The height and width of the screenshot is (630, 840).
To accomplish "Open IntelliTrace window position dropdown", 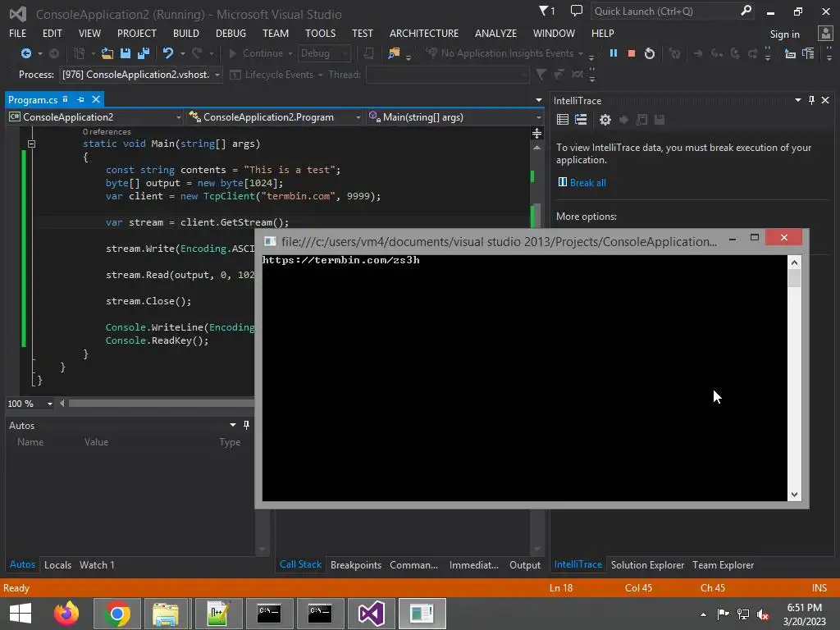I will 797,100.
